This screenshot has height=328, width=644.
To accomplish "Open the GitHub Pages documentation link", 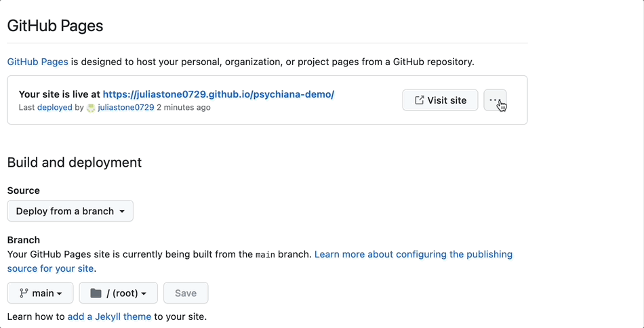I will coord(38,62).
